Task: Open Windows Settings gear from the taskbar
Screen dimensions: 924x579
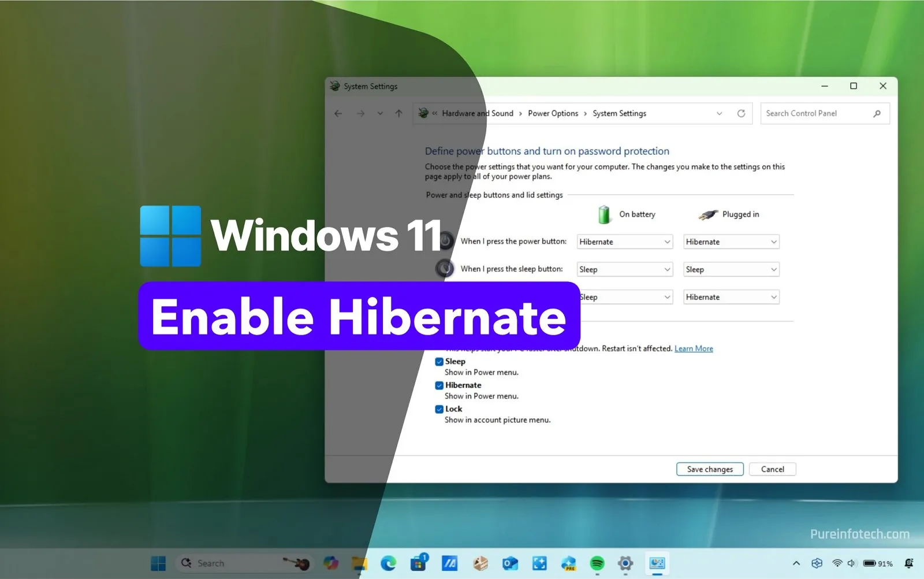Action: (625, 563)
